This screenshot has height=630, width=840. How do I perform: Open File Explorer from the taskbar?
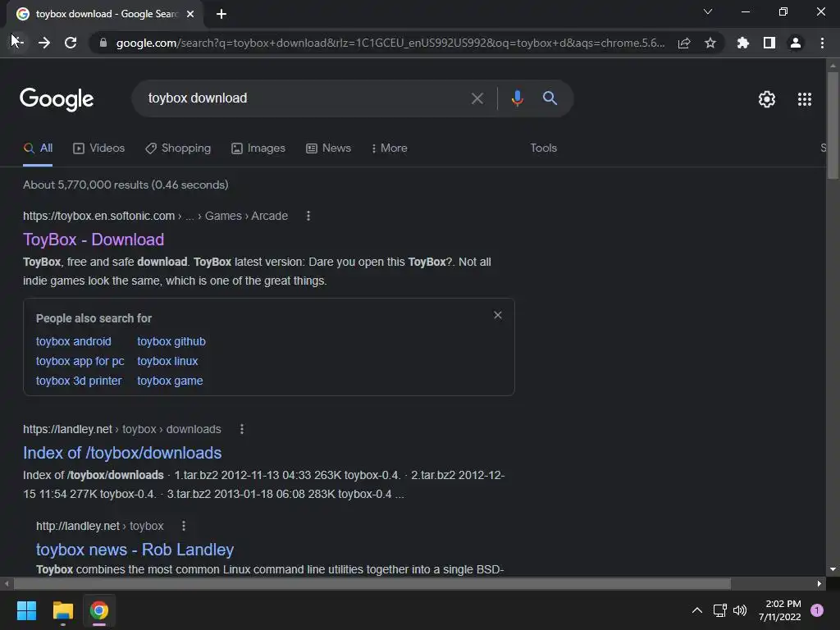coord(62,610)
